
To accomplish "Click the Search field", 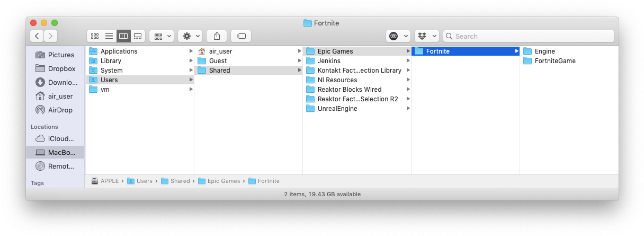I will click(x=529, y=36).
